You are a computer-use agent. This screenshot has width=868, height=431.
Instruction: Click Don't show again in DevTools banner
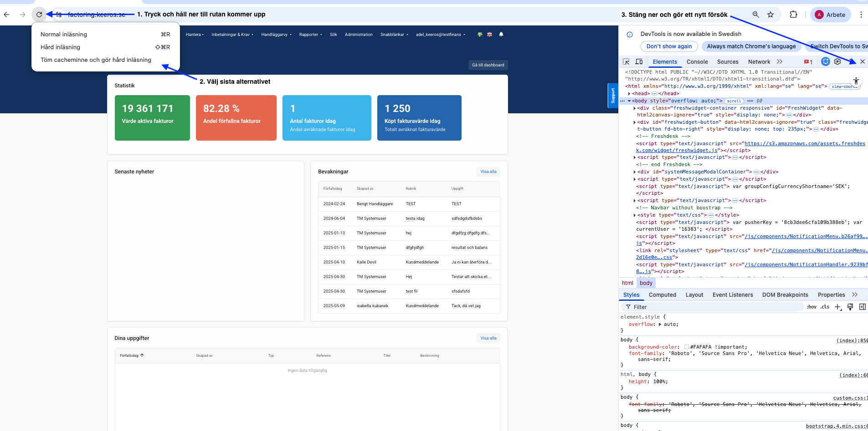click(x=669, y=46)
